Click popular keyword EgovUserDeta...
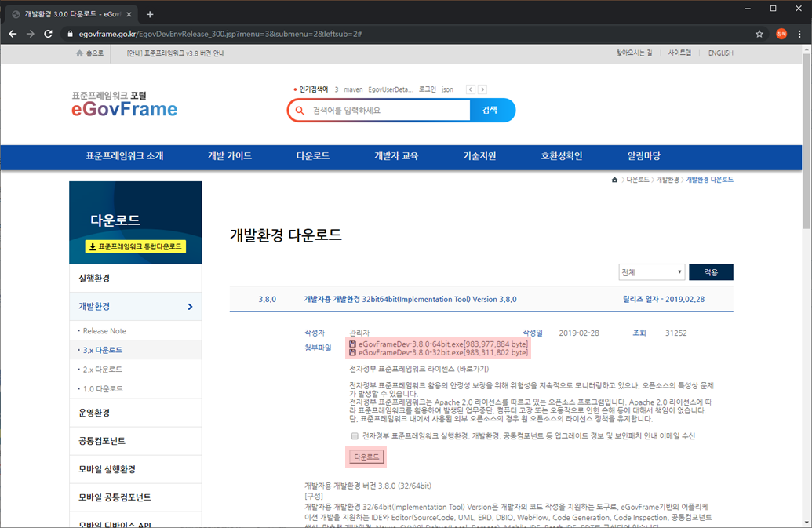 [391, 89]
